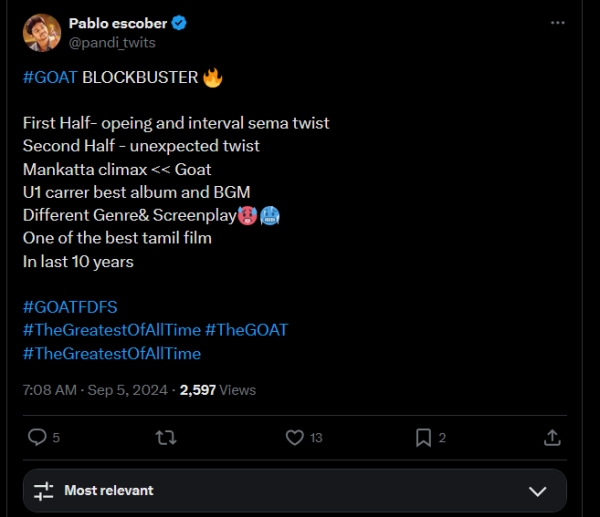Click the blue verified badge
The image size is (600, 517).
180,23
